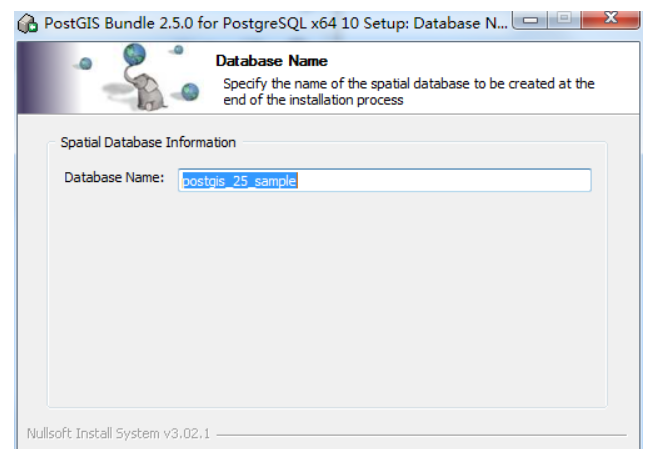The width and height of the screenshot is (648, 449).
Task: Click the Database Name input field
Action: click(x=384, y=180)
